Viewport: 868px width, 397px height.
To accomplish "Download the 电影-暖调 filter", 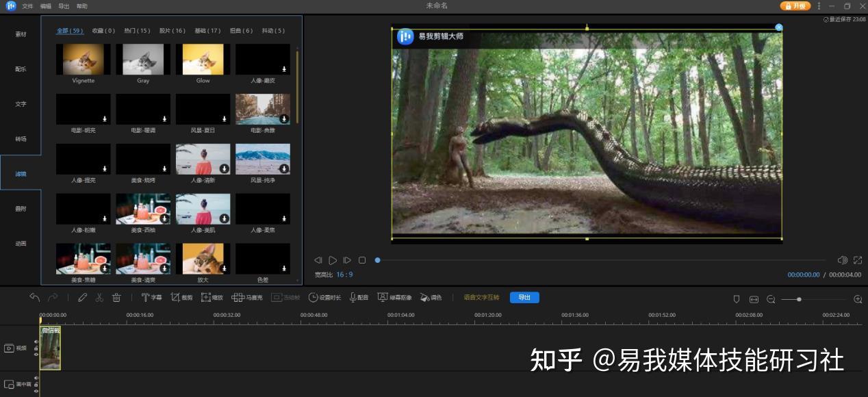I will pyautogui.click(x=164, y=119).
